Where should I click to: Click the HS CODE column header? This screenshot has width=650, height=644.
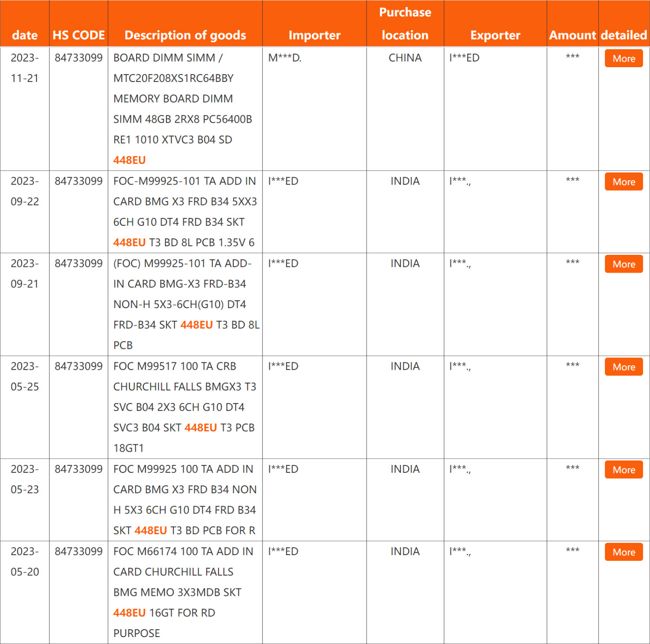[x=78, y=35]
